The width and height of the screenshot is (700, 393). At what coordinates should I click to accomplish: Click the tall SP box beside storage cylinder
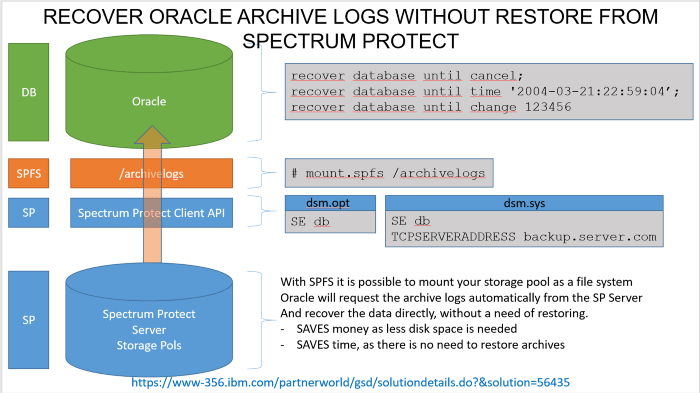click(x=29, y=320)
